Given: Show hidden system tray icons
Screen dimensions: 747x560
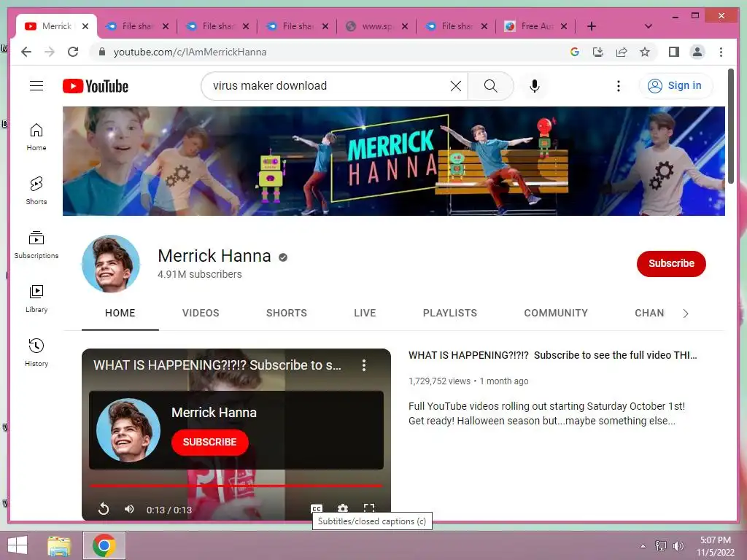Looking at the screenshot, I should click(x=643, y=546).
